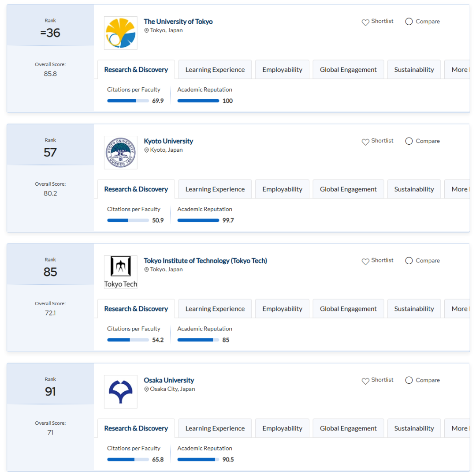Select Compare radio for Tokyo Institute of Technology
This screenshot has height=472, width=476.
[409, 260]
